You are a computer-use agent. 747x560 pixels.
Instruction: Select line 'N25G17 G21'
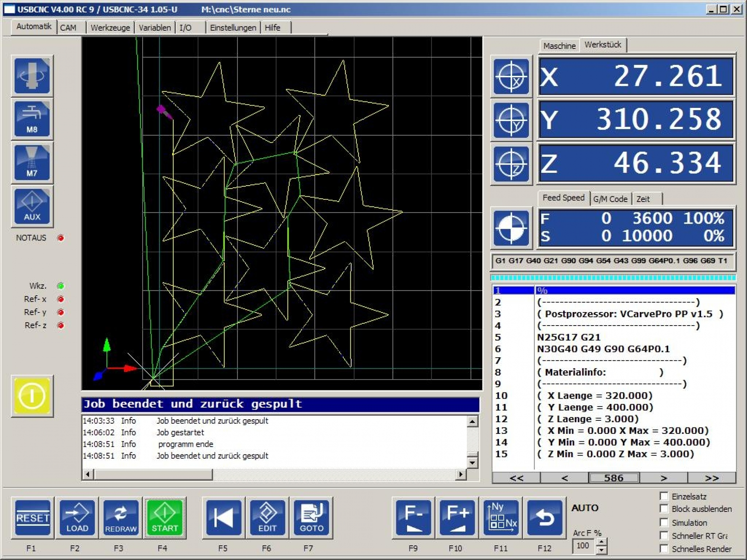point(614,337)
